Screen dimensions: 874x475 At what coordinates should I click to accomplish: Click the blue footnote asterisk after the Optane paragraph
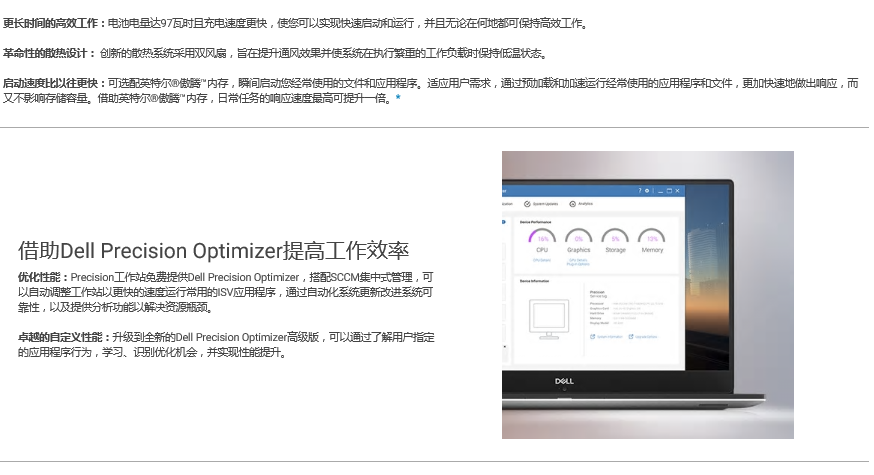click(x=398, y=97)
